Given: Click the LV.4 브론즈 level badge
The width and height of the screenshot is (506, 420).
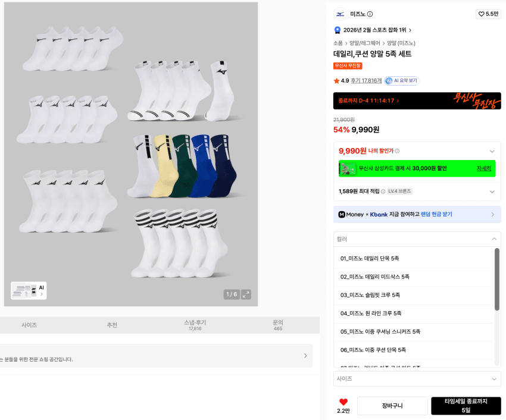Looking at the screenshot, I should [x=399, y=192].
